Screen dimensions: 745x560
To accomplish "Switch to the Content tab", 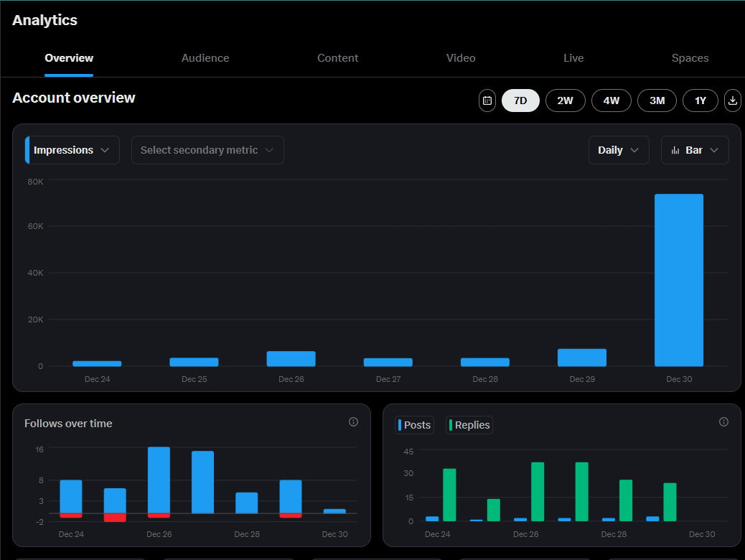I will [x=338, y=58].
